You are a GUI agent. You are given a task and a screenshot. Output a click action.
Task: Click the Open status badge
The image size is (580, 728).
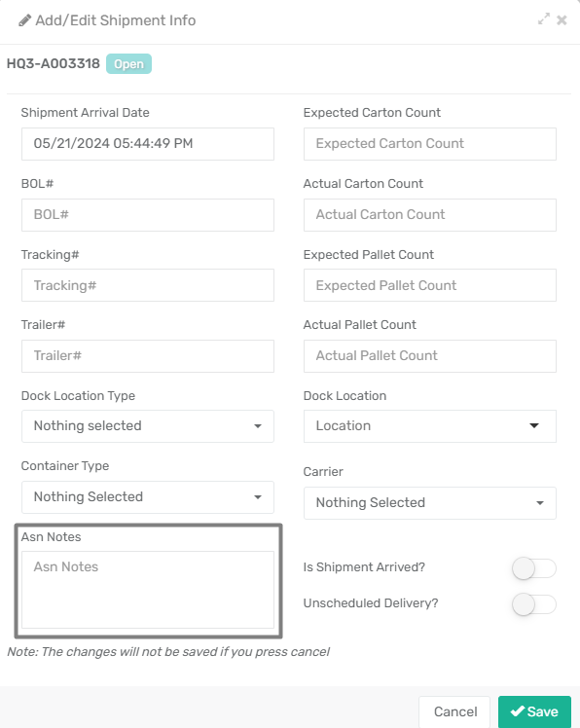(x=128, y=63)
